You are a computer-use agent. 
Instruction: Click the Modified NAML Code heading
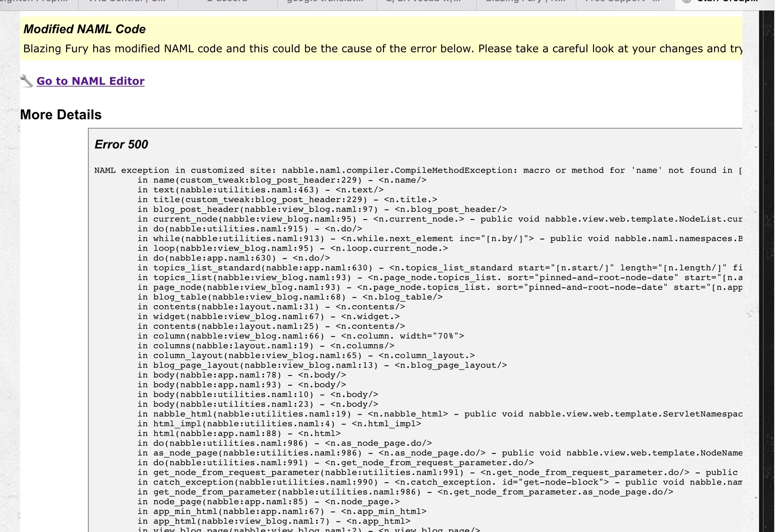point(84,29)
